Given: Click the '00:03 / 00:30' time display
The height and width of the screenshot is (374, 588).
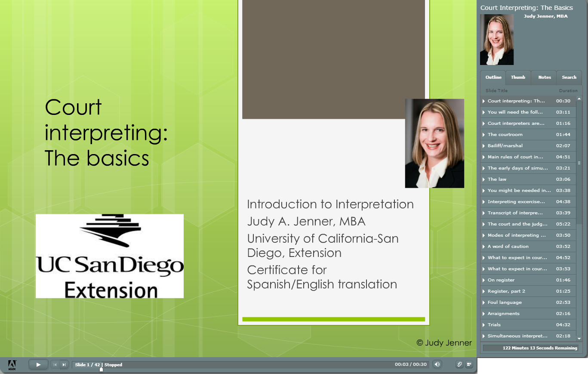Looking at the screenshot, I should pos(411,365).
